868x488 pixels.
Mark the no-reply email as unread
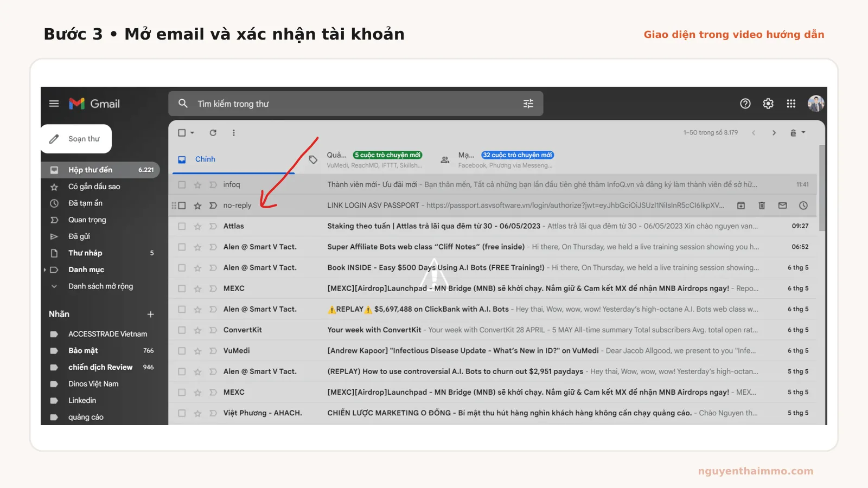tap(782, 206)
